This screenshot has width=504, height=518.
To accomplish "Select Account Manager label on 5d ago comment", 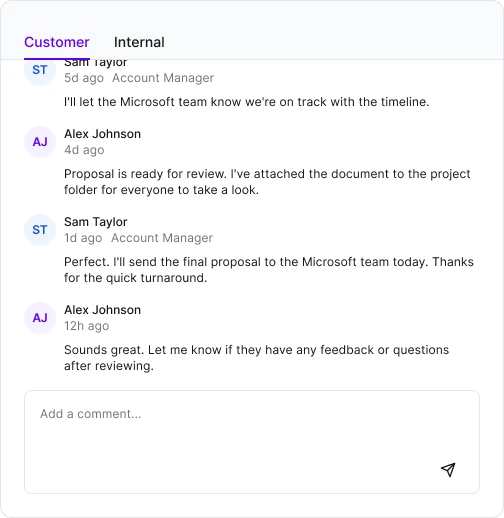I will 163,78.
